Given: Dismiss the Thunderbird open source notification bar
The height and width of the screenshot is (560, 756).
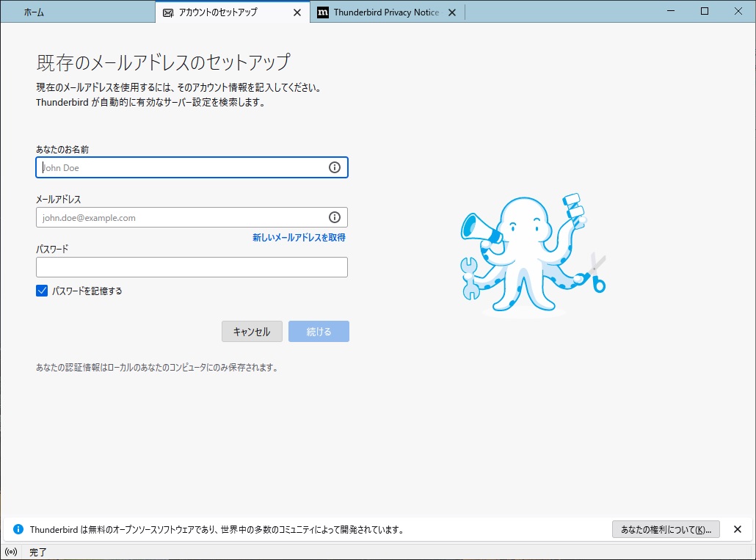Looking at the screenshot, I should point(738,529).
